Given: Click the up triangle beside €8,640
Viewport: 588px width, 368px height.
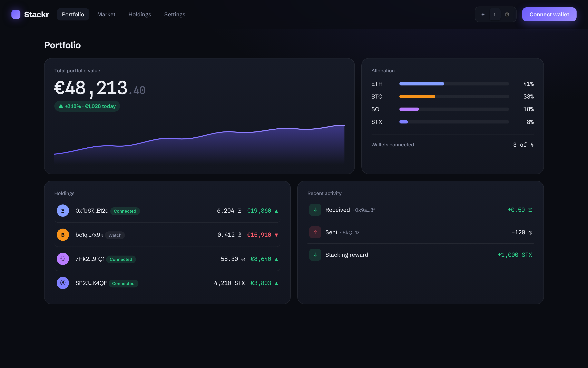Looking at the screenshot, I should [x=276, y=259].
